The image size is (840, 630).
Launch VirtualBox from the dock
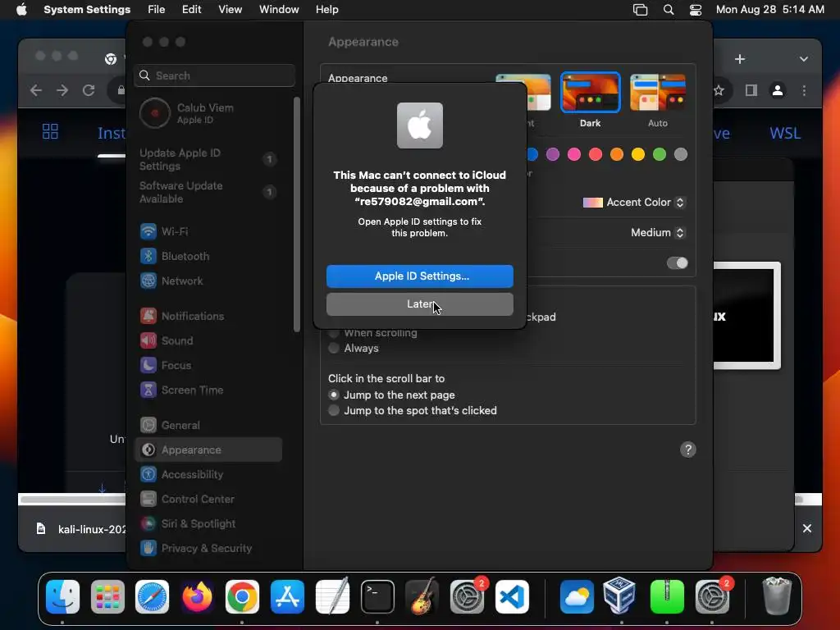coord(620,596)
